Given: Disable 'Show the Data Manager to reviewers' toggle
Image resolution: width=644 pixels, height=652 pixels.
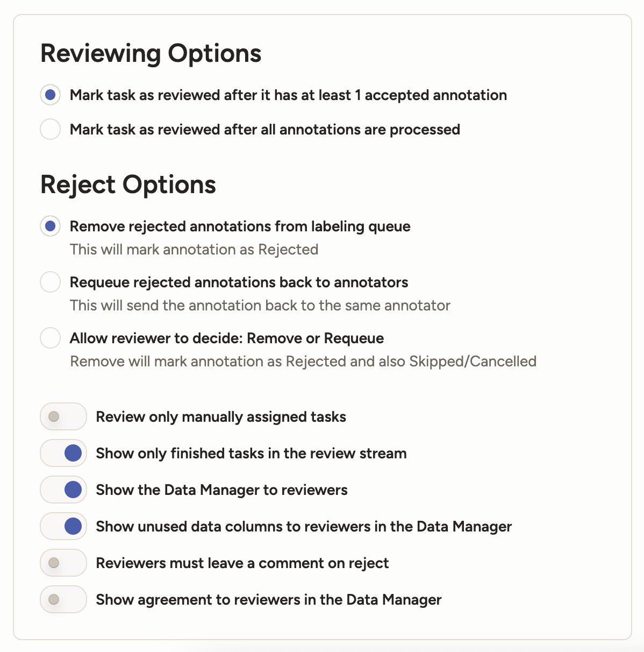Looking at the screenshot, I should 63,490.
